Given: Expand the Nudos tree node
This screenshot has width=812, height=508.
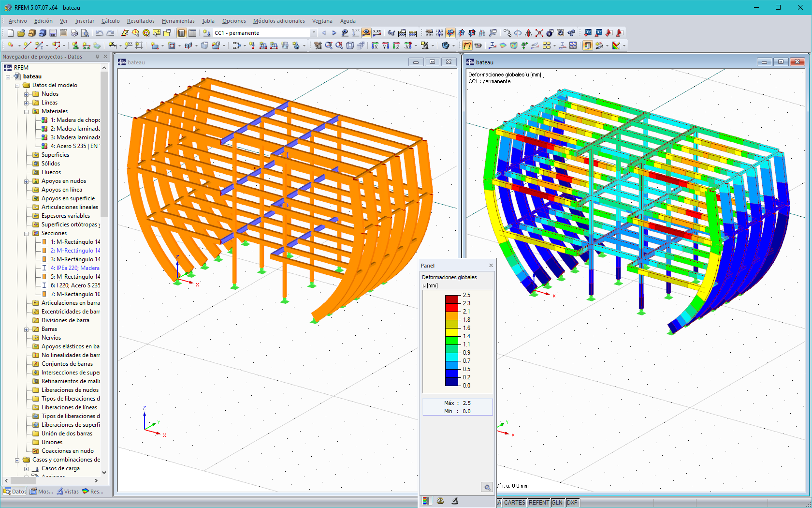Looking at the screenshot, I should 27,94.
